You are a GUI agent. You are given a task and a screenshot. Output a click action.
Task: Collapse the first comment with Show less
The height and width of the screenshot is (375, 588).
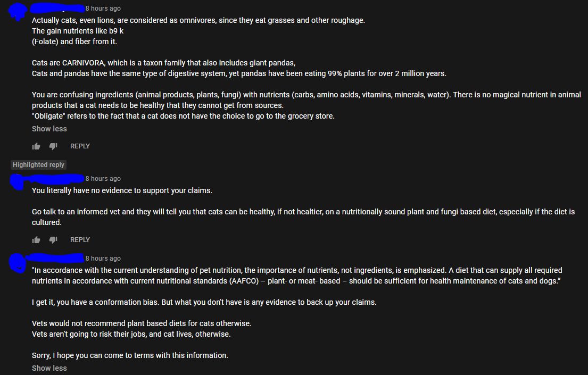click(x=49, y=129)
